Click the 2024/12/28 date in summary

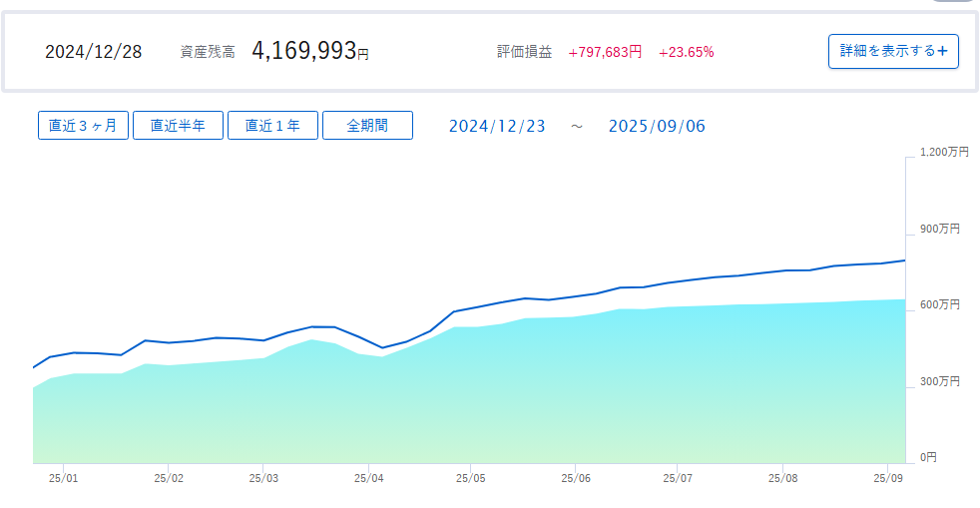[x=94, y=52]
